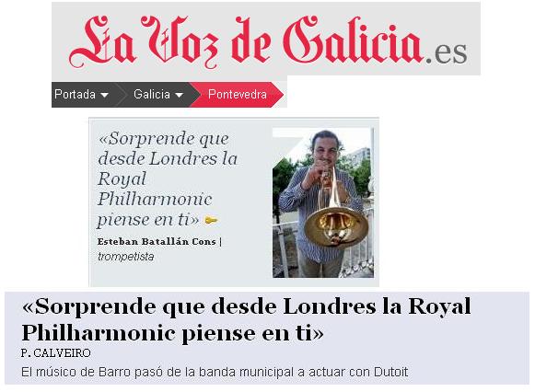Click the chevron separator between Portada and Galicia
Screen dimensions: 535x392
120,95
